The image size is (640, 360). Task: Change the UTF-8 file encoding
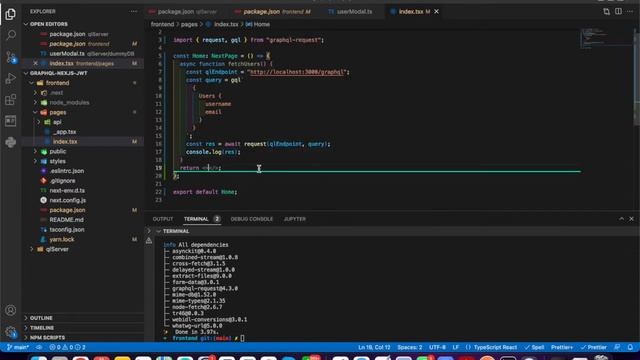(x=437, y=347)
